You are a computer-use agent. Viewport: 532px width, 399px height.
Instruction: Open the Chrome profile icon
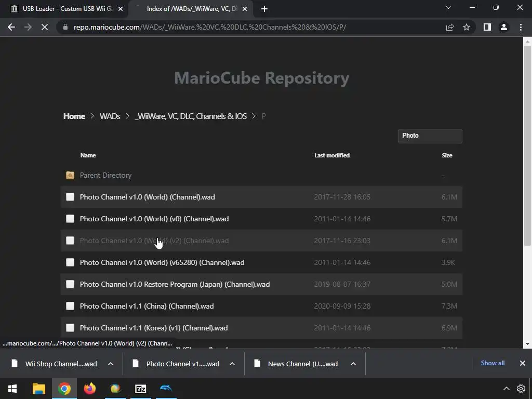[x=504, y=27]
